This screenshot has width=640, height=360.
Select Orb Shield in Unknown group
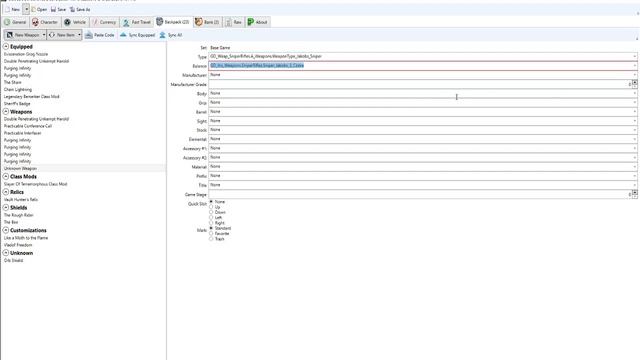click(x=13, y=260)
